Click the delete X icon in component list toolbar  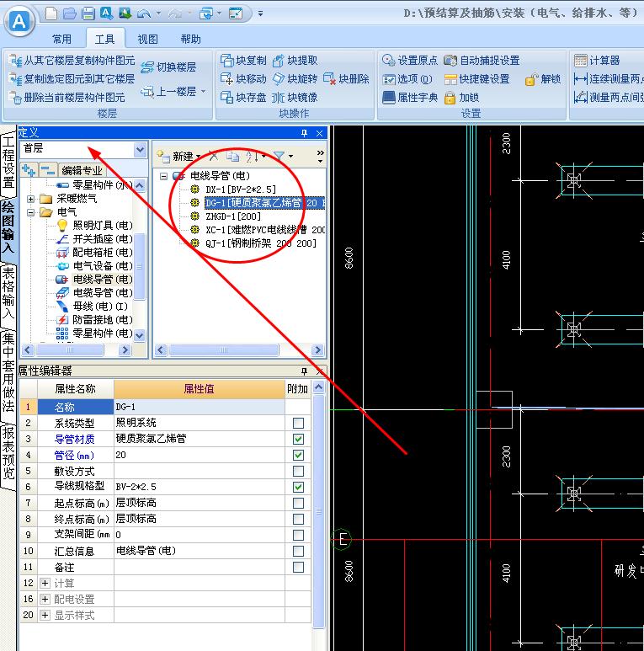[x=213, y=156]
